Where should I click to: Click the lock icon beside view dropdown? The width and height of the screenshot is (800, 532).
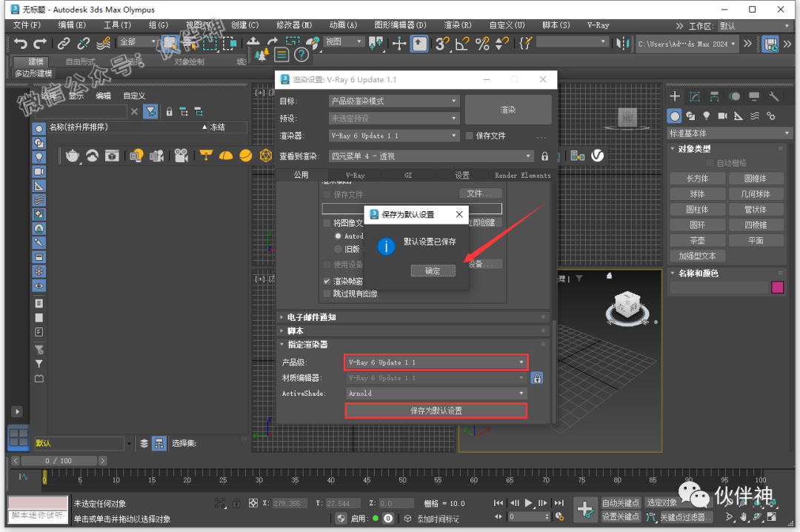pos(544,156)
